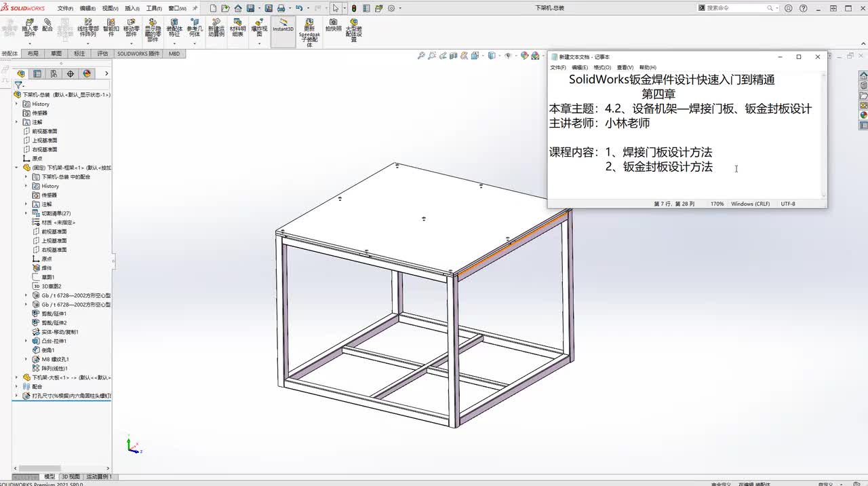Click the Home icon in the quick toolbar
868x486 pixels.
(x=238, y=8)
